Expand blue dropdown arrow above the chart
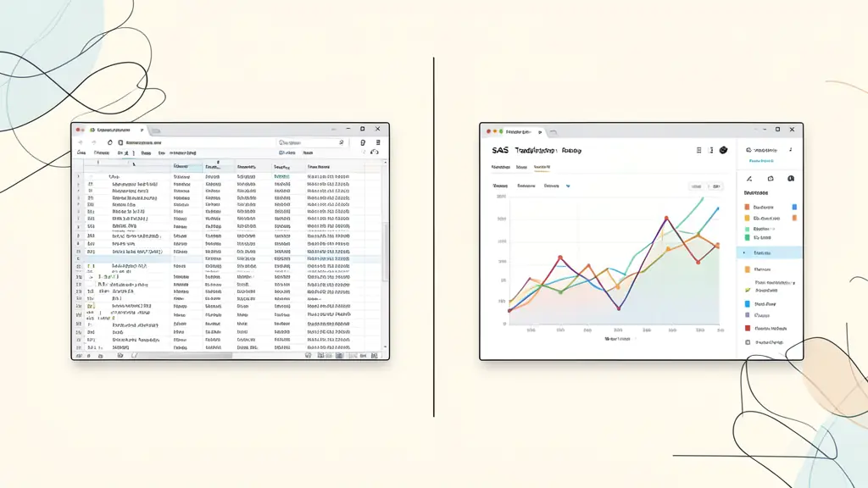Viewport: 868px width, 488px height. click(x=568, y=186)
